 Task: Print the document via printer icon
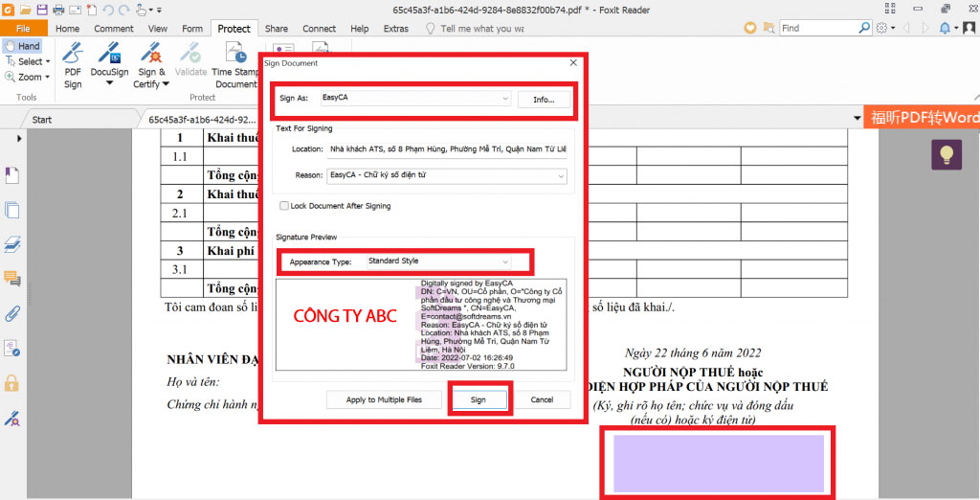point(58,10)
